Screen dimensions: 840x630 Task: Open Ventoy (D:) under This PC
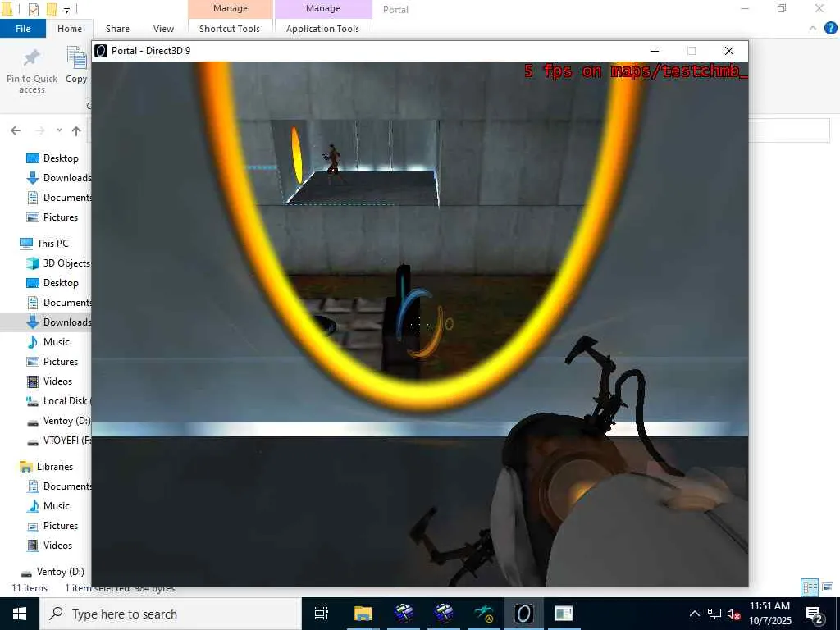click(x=66, y=421)
